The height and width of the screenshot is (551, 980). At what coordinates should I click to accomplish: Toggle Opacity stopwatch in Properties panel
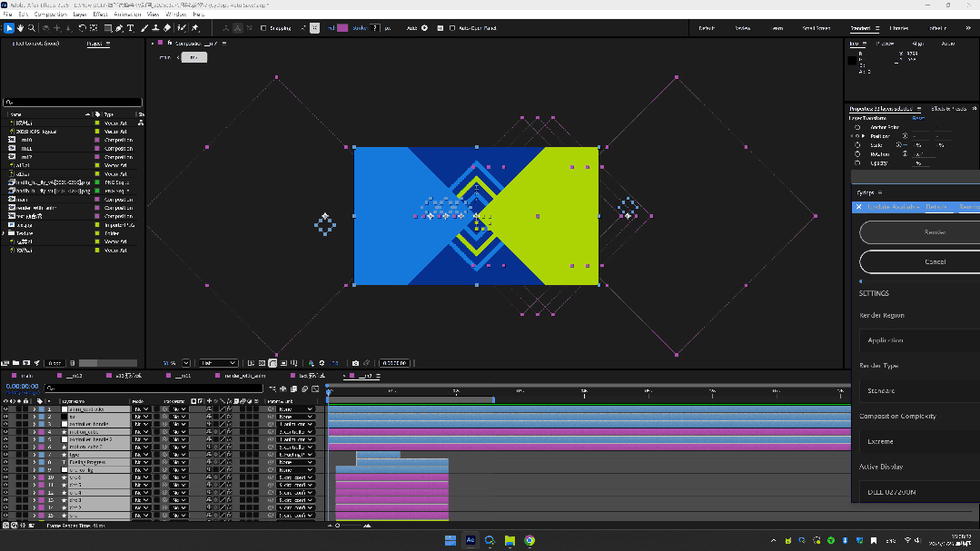click(x=857, y=163)
